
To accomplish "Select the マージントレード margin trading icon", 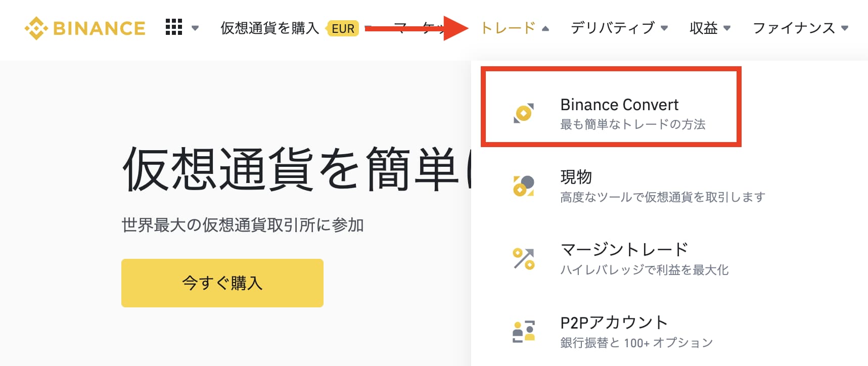I will pos(523,258).
